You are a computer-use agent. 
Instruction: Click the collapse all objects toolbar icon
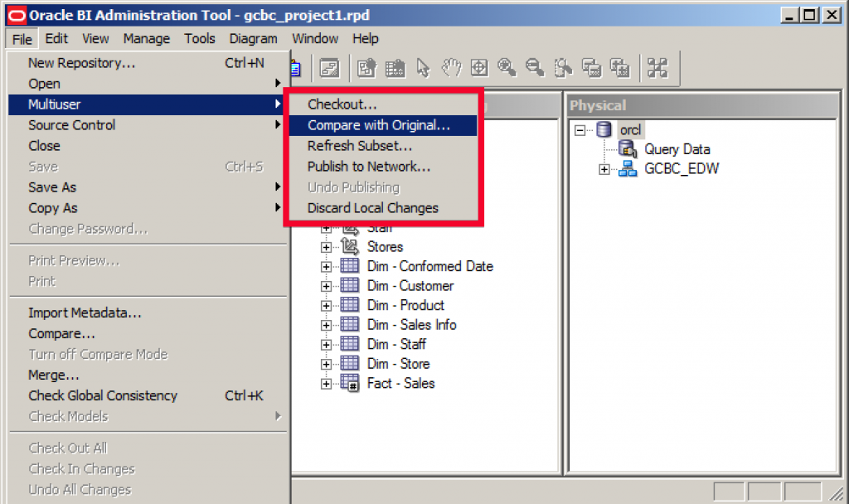pos(591,68)
